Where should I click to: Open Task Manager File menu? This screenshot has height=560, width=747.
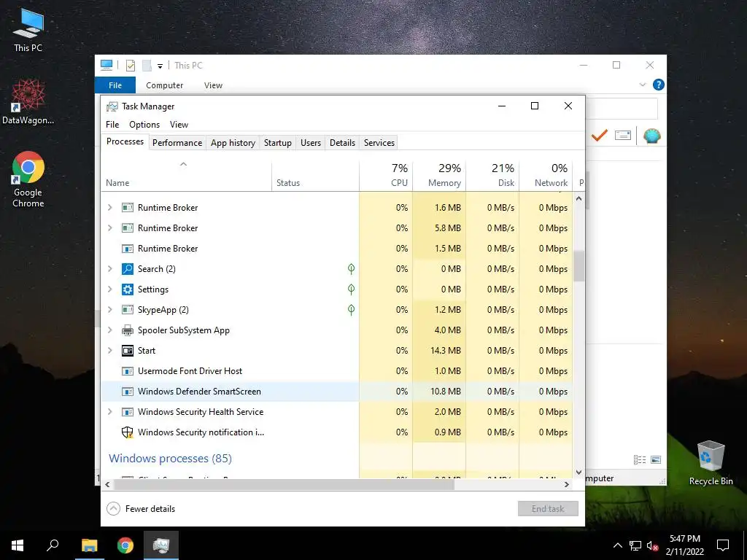tap(112, 124)
